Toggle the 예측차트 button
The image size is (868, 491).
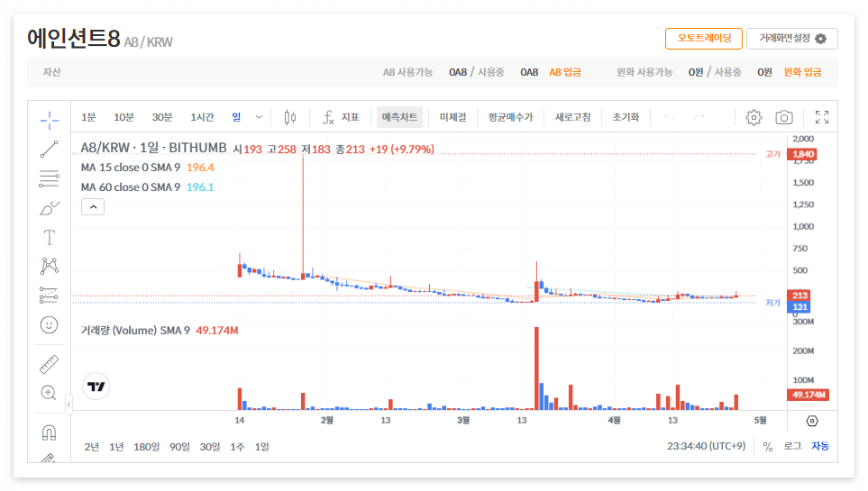tap(399, 117)
